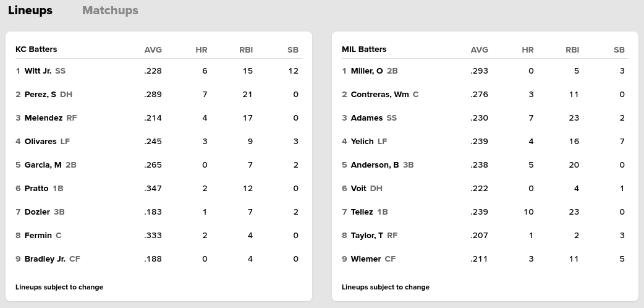The width and height of the screenshot is (644, 308).
Task: Open Voit player page
Action: (358, 189)
